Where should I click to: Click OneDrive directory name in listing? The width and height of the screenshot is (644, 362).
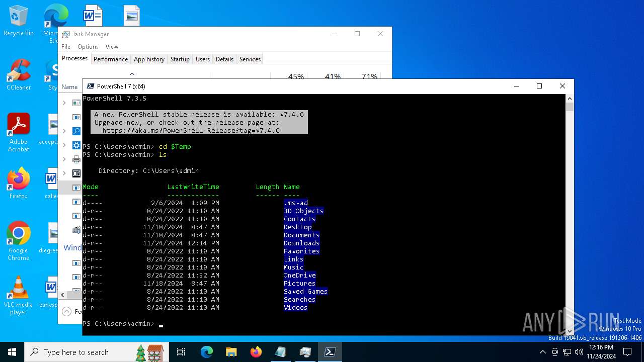[x=299, y=276]
